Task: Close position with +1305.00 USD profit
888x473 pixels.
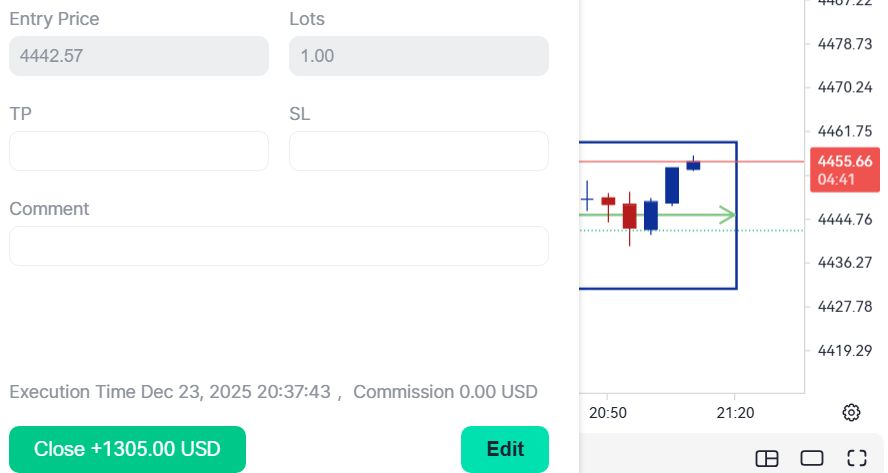Action: click(x=127, y=449)
